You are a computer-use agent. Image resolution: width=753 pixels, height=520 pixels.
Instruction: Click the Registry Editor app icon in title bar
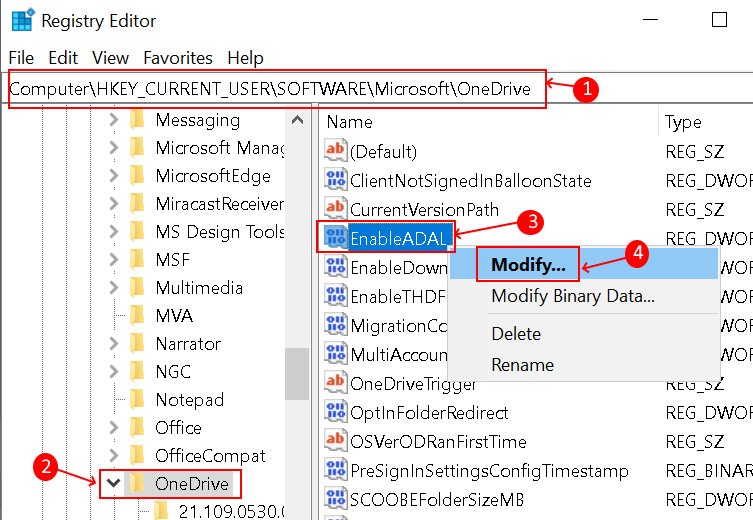point(23,20)
